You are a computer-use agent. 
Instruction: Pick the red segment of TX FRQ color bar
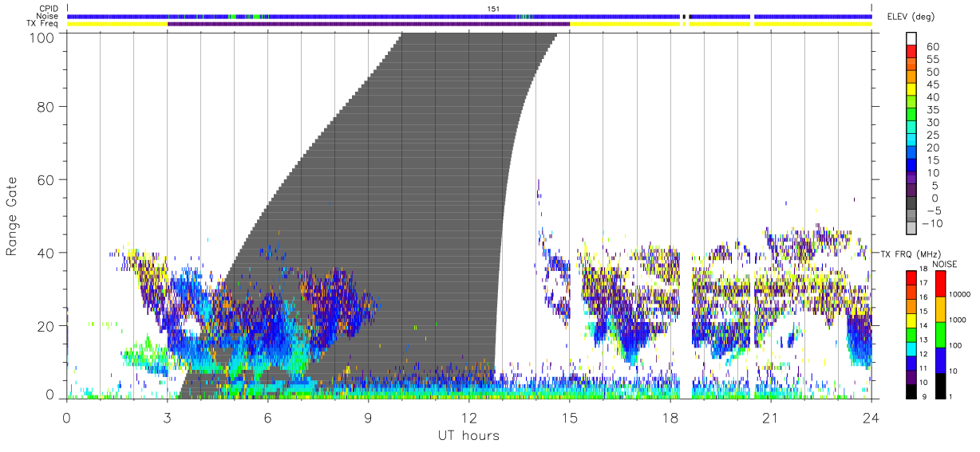(x=911, y=277)
